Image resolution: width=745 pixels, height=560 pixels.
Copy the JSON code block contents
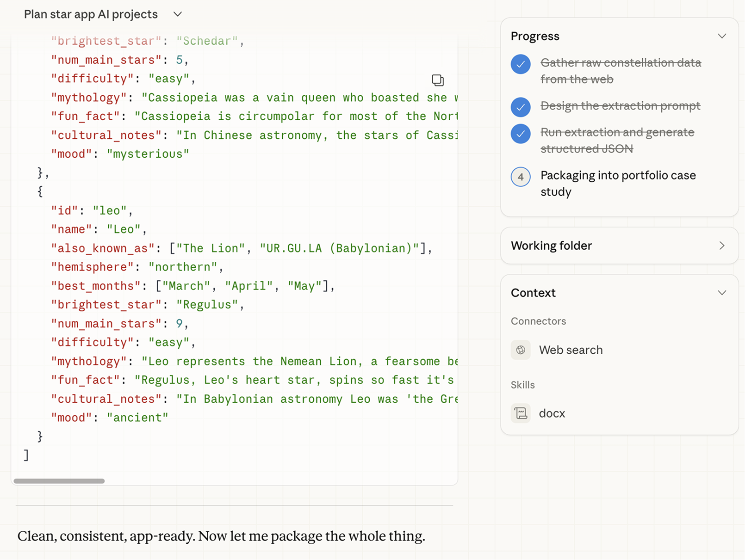(x=437, y=80)
